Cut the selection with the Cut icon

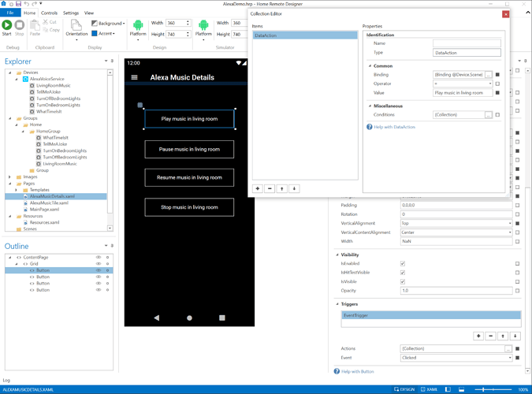[x=46, y=22]
